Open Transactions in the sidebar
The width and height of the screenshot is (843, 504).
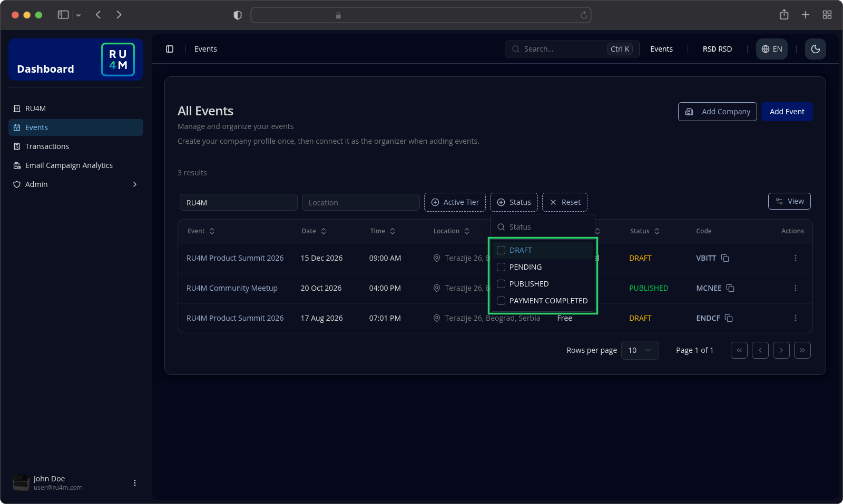tap(76, 146)
